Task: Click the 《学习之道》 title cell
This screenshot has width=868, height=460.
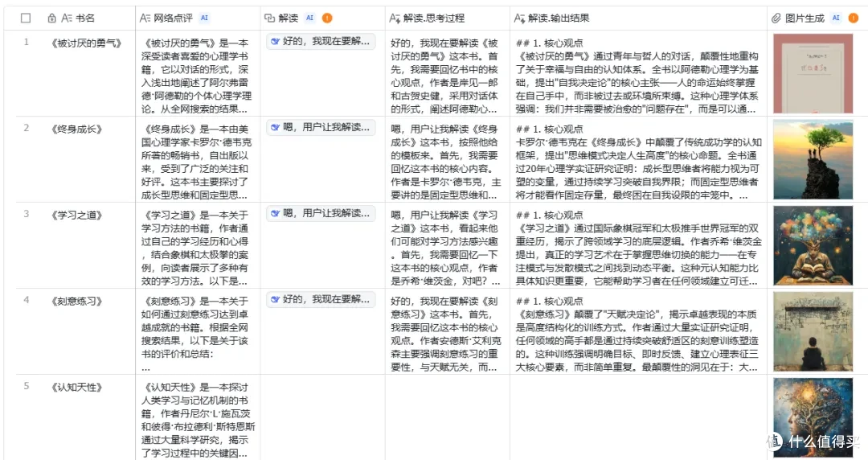Action: click(x=76, y=215)
